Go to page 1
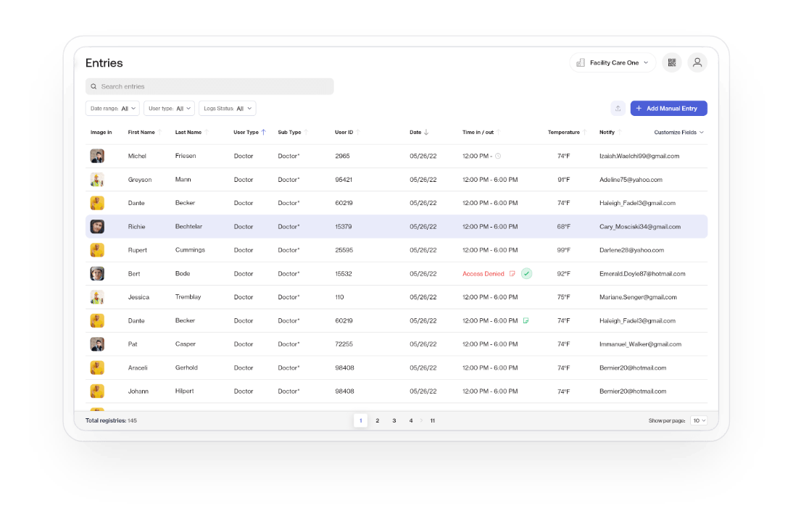The width and height of the screenshot is (793, 532). pos(360,421)
